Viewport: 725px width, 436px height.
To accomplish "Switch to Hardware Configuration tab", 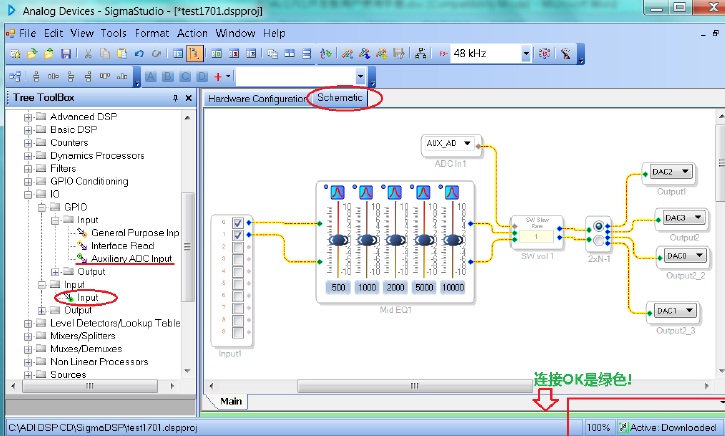I will [257, 98].
